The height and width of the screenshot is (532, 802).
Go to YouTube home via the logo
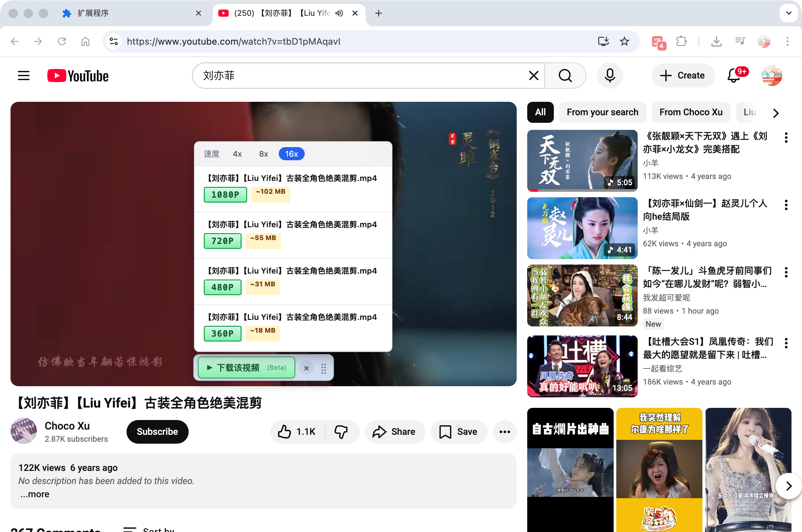[78, 75]
